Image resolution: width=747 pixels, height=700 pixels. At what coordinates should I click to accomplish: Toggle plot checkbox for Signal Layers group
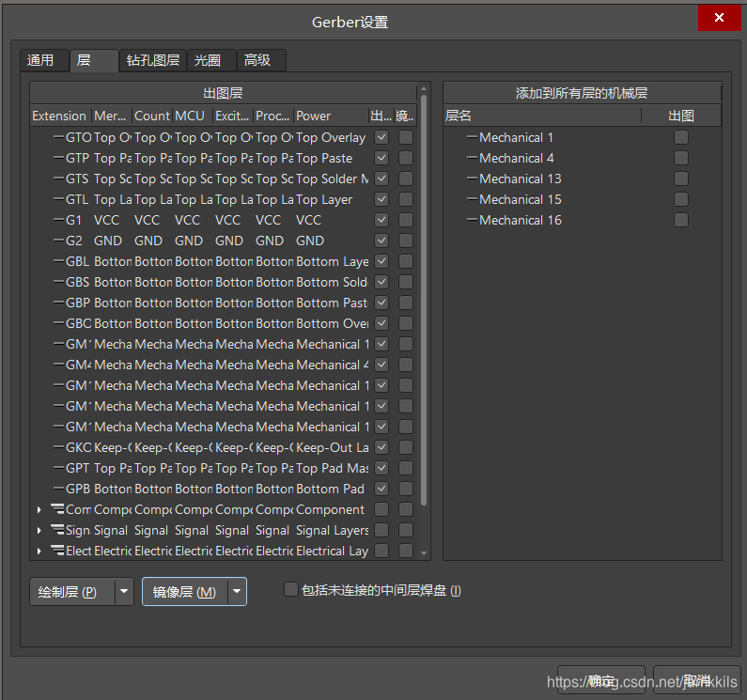click(381, 530)
